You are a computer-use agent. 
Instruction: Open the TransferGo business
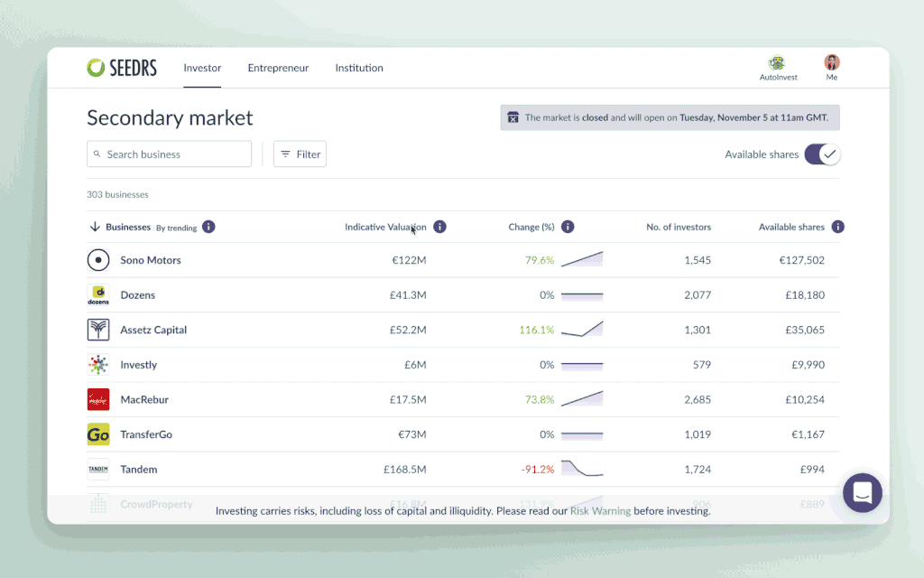[x=146, y=434]
